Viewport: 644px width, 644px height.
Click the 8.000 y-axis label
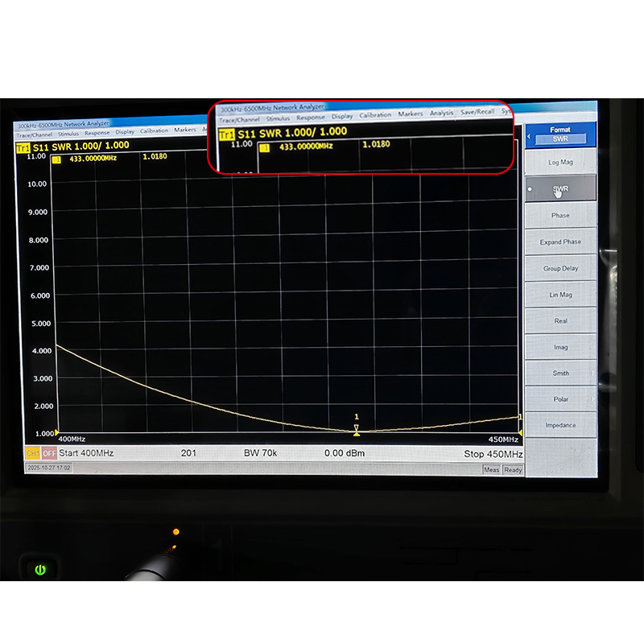pyautogui.click(x=39, y=240)
